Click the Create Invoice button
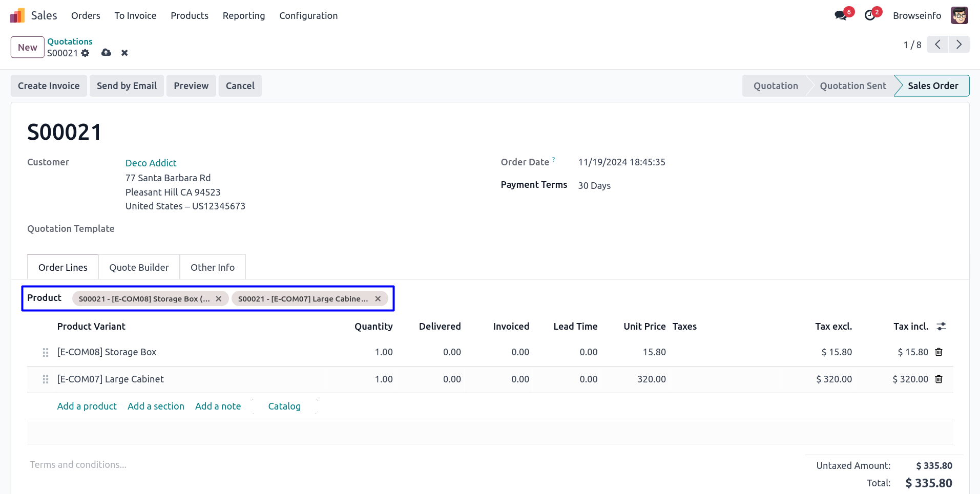Image resolution: width=980 pixels, height=494 pixels. coord(49,86)
